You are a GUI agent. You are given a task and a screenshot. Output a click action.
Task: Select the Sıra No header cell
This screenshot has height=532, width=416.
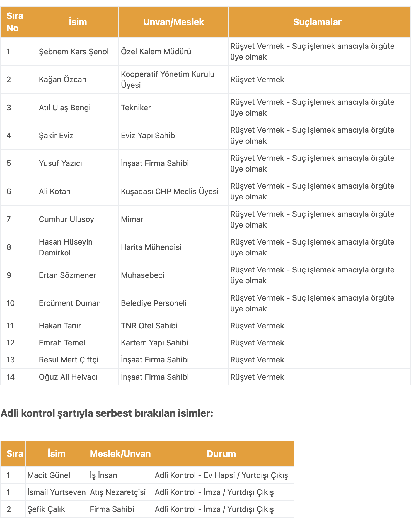pyautogui.click(x=18, y=22)
